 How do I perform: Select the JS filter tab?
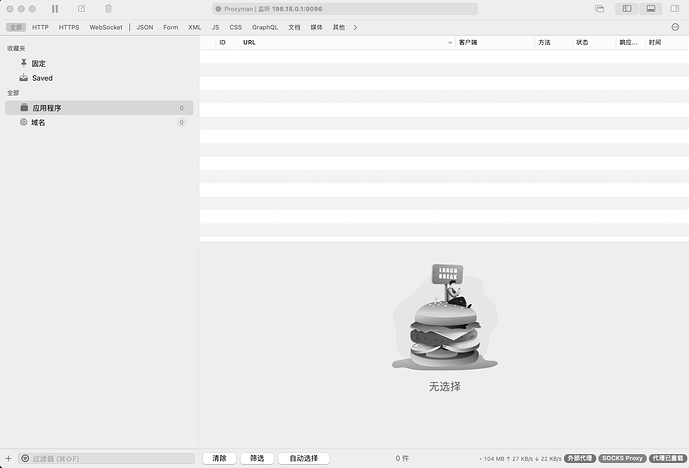coord(215,27)
